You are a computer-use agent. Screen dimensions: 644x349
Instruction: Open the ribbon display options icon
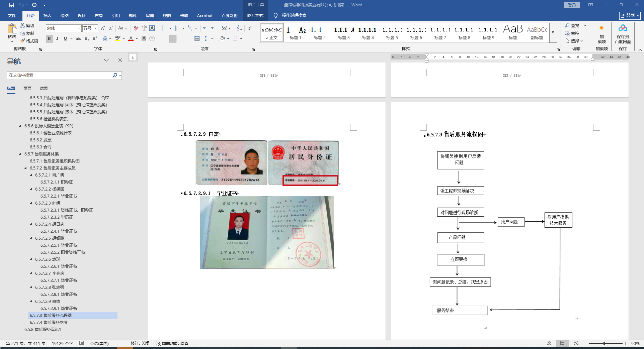[590, 5]
